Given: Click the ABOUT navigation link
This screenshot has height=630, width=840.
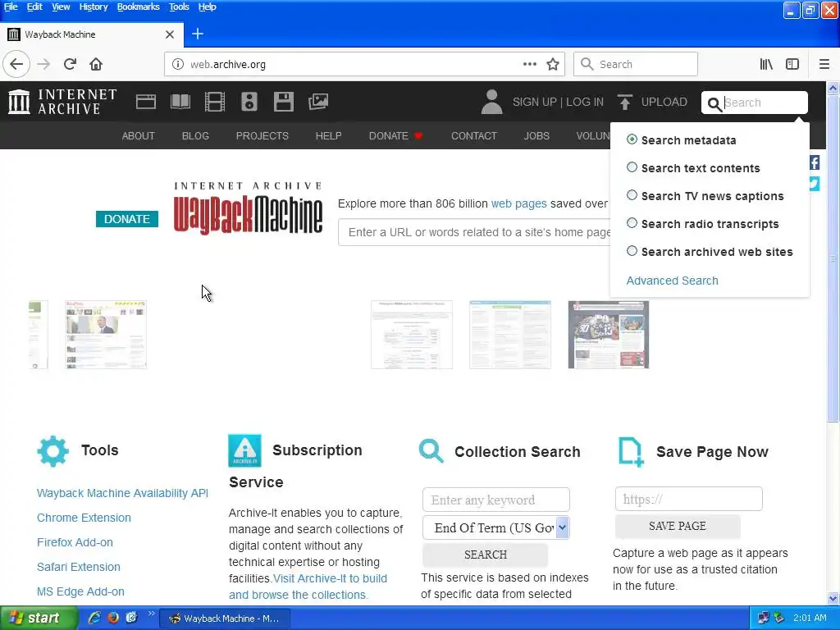Looking at the screenshot, I should (x=138, y=136).
